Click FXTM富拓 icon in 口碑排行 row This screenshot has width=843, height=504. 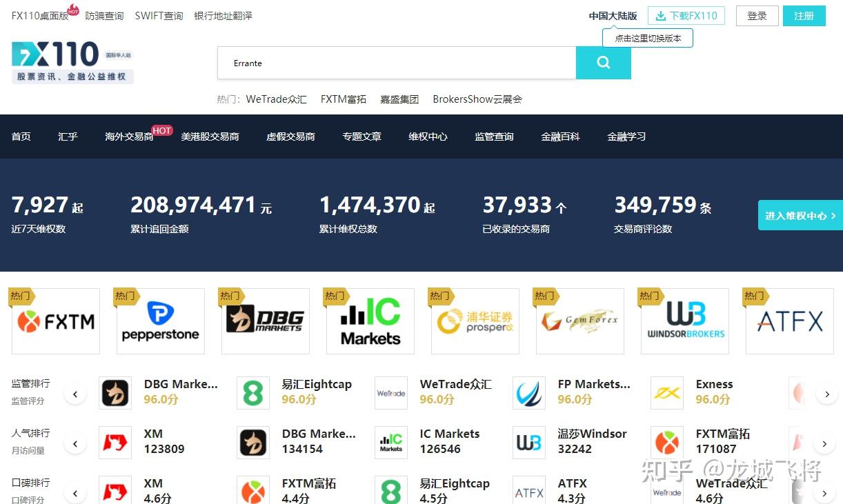(253, 491)
